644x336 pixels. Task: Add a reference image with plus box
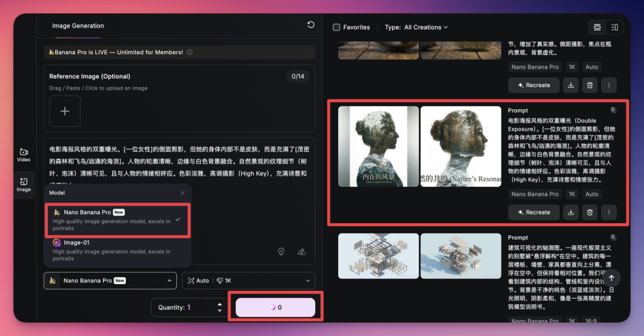point(65,111)
